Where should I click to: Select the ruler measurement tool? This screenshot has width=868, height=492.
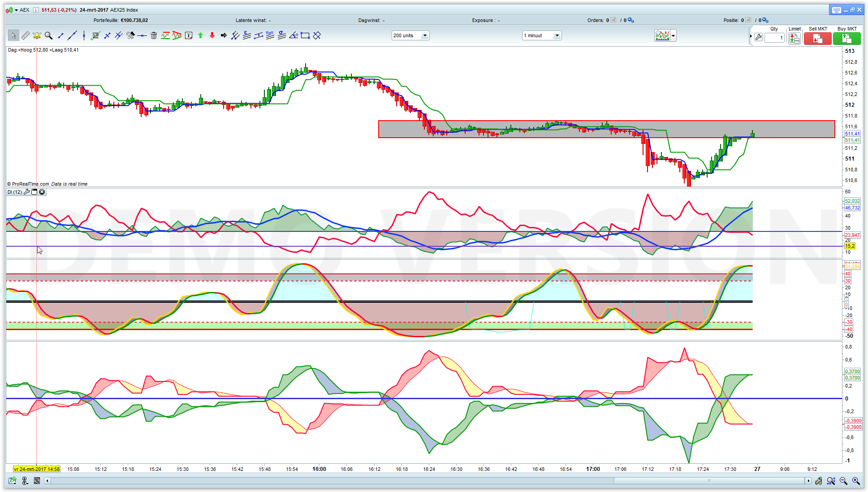tap(25, 35)
